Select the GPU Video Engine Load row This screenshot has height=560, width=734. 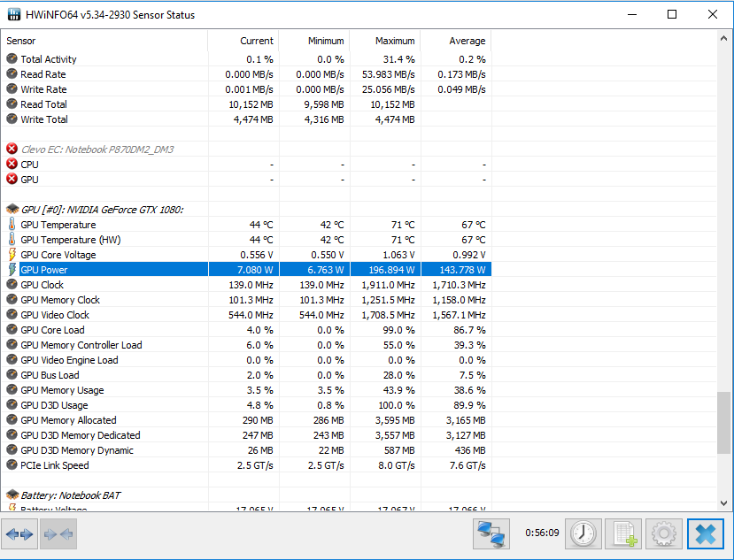[x=246, y=360]
